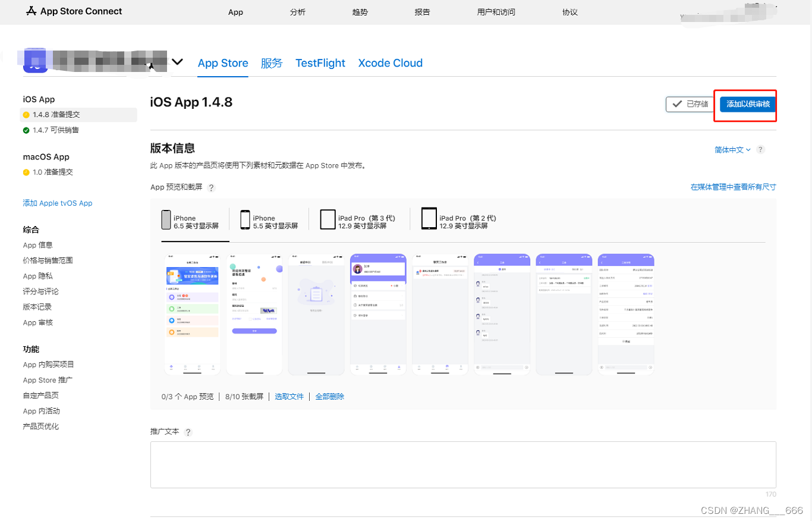Open 趋势 in the top navigation

click(x=360, y=12)
